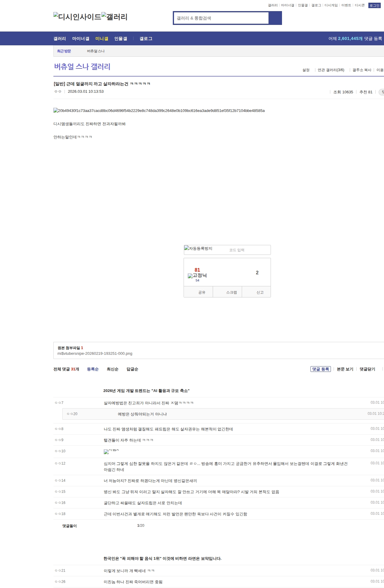Click the 스크랩 button

coord(227,292)
